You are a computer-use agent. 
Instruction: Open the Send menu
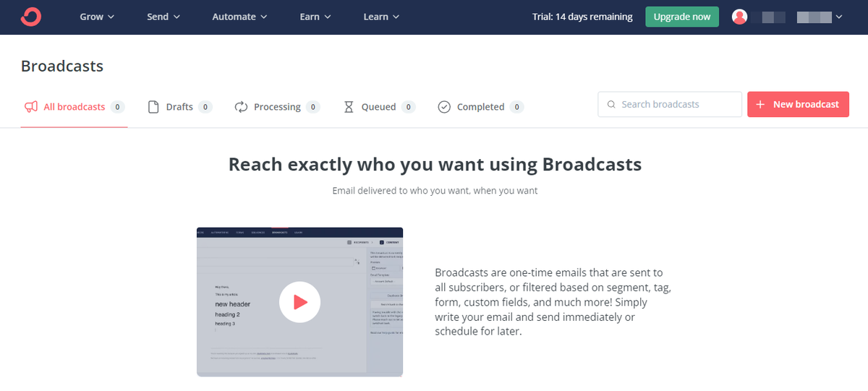click(x=163, y=17)
